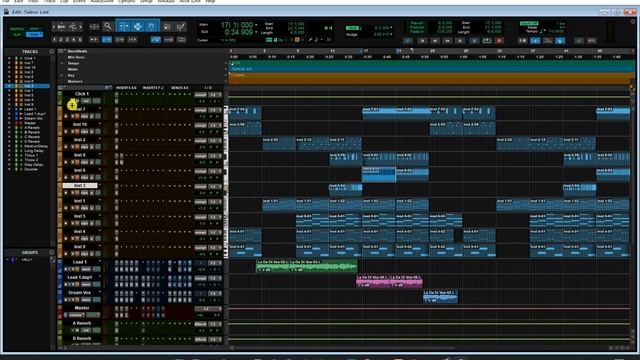Image resolution: width=640 pixels, height=360 pixels.
Task: Toggle the metronome click button
Action: [535, 41]
